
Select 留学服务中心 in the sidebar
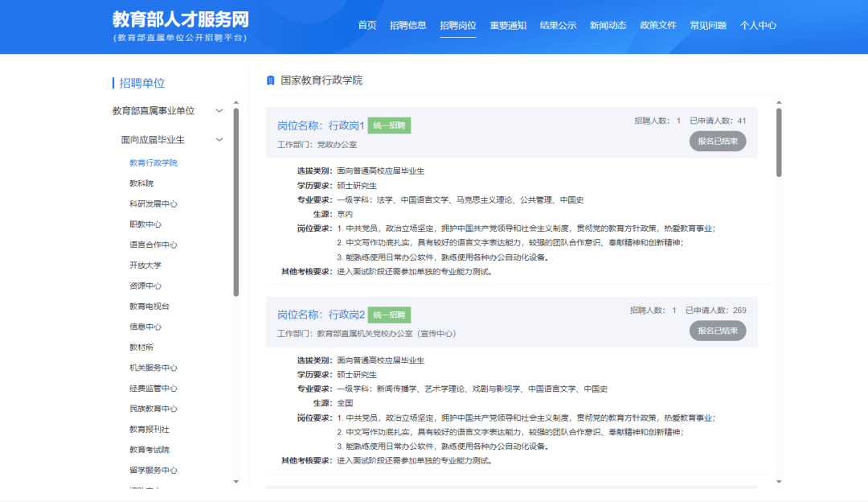pyautogui.click(x=154, y=471)
